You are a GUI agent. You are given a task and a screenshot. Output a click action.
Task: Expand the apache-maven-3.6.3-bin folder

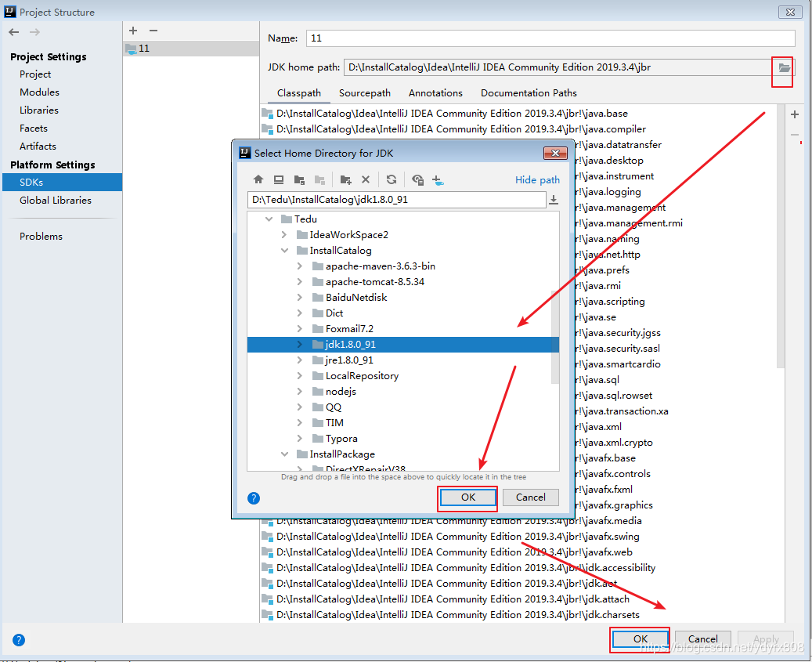(300, 266)
